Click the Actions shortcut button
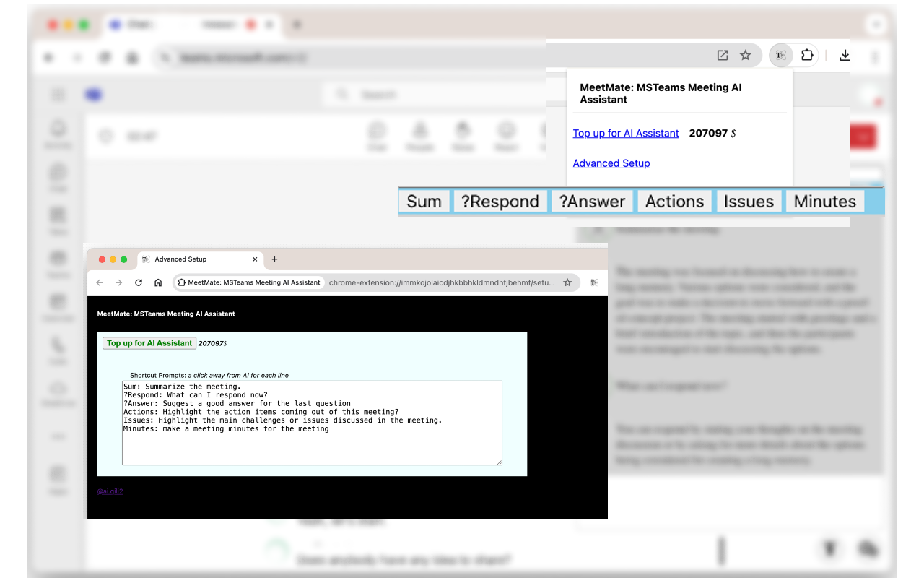The width and height of the screenshot is (924, 578). (x=674, y=202)
